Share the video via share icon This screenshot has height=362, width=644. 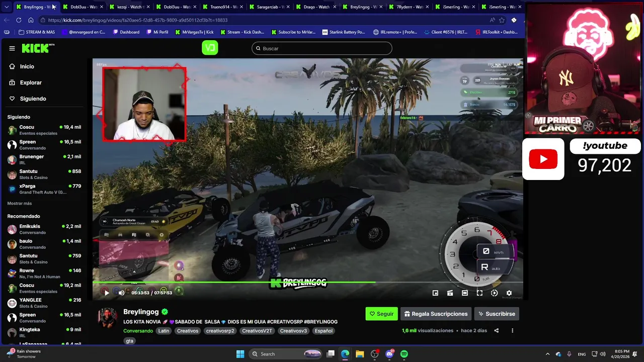(x=497, y=331)
